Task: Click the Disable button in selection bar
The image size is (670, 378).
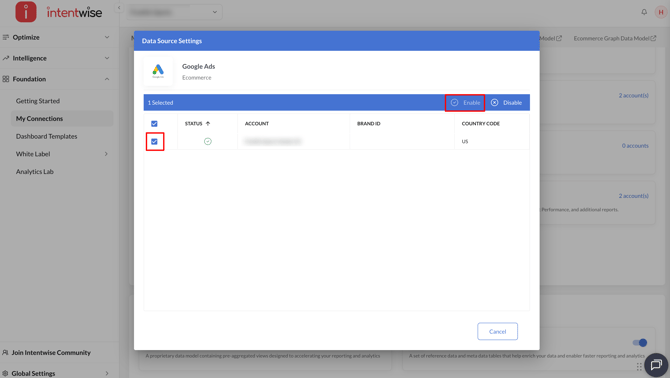Action: coord(506,103)
